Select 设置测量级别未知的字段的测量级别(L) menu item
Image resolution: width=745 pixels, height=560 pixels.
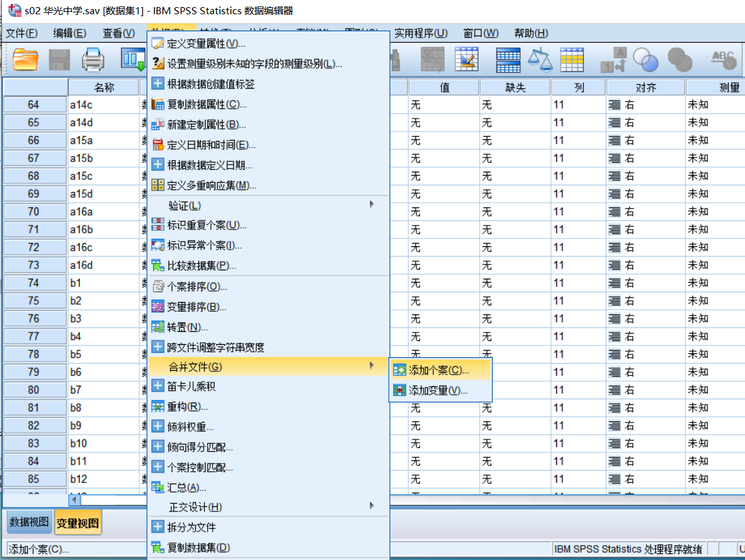tap(268, 64)
